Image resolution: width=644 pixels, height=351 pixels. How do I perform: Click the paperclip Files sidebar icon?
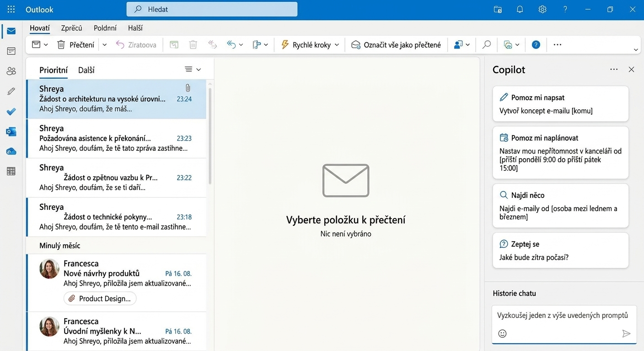coord(11,91)
